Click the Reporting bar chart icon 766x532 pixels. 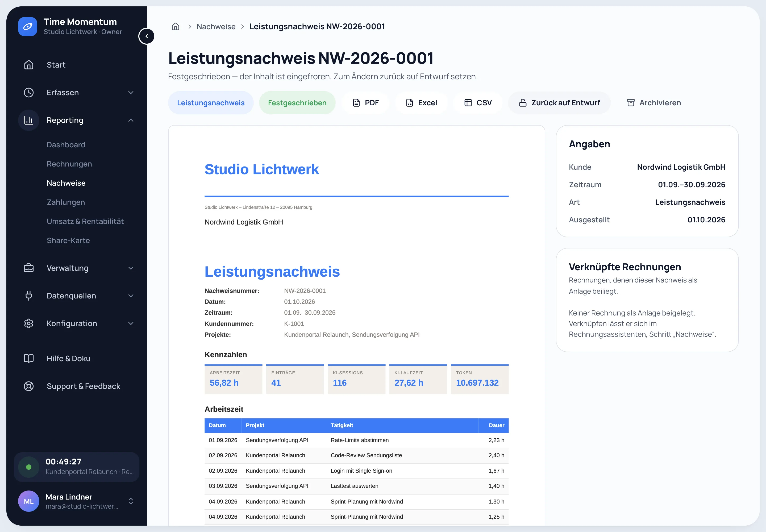[29, 120]
